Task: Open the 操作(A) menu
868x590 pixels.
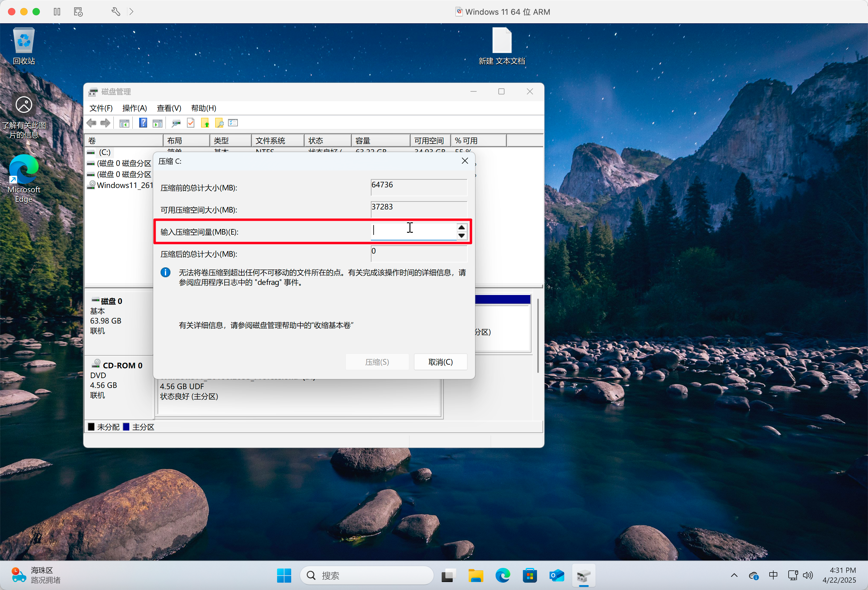Action: (x=135, y=108)
